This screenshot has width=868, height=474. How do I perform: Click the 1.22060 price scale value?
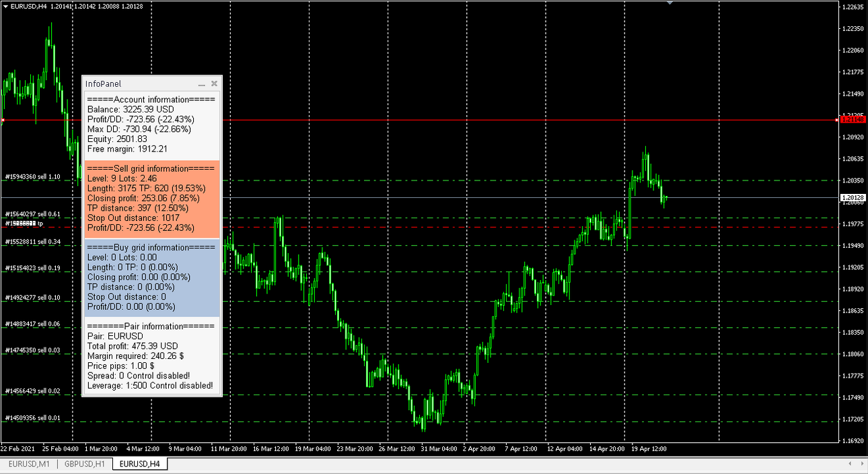(x=853, y=50)
